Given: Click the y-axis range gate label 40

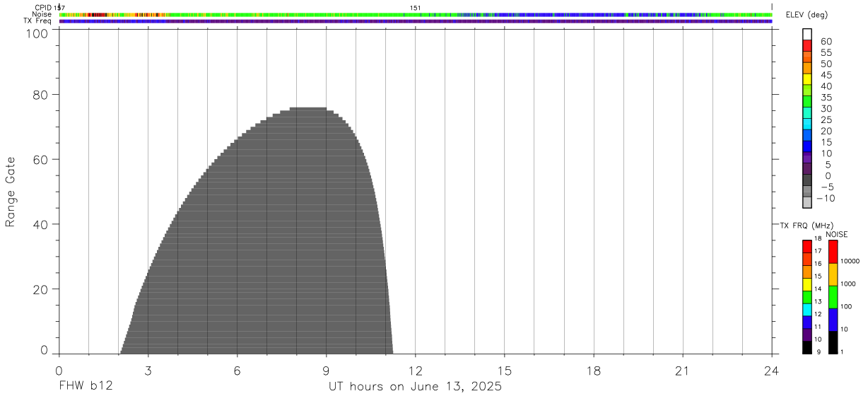Looking at the screenshot, I should pyautogui.click(x=40, y=225).
